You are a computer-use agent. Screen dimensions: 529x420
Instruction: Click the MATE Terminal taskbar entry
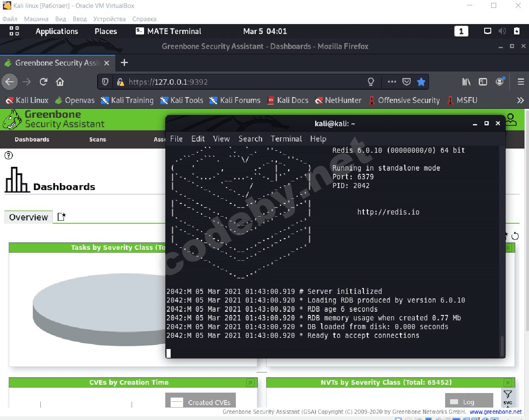point(168,32)
